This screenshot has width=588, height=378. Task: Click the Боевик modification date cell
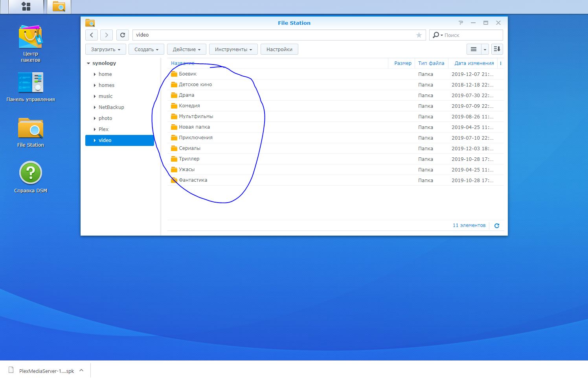point(472,74)
